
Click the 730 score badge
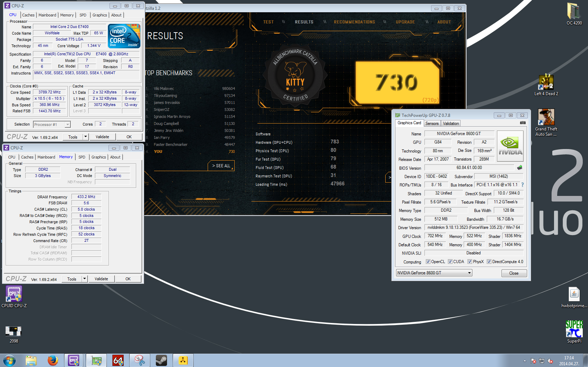tap(397, 83)
